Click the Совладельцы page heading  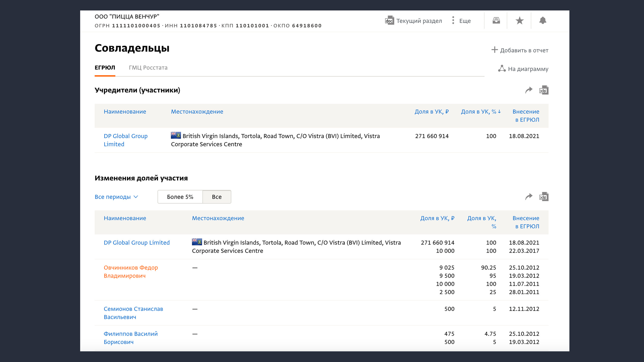tap(132, 48)
